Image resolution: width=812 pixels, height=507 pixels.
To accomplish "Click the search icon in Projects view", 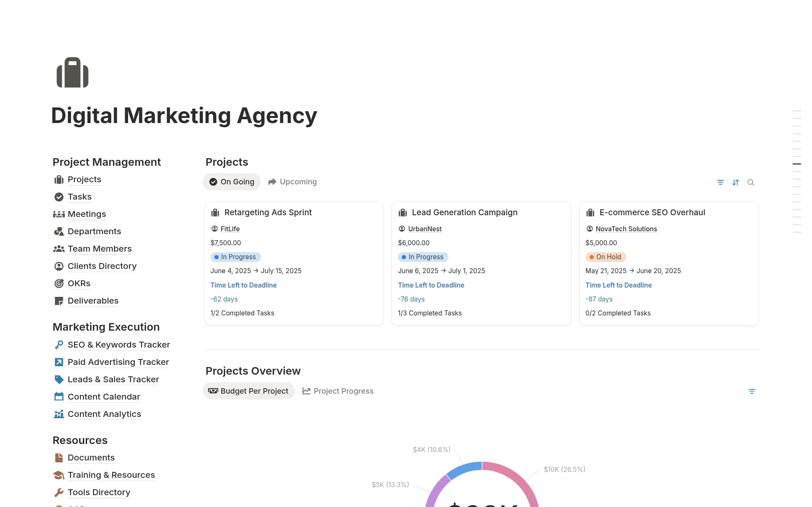I will click(751, 182).
